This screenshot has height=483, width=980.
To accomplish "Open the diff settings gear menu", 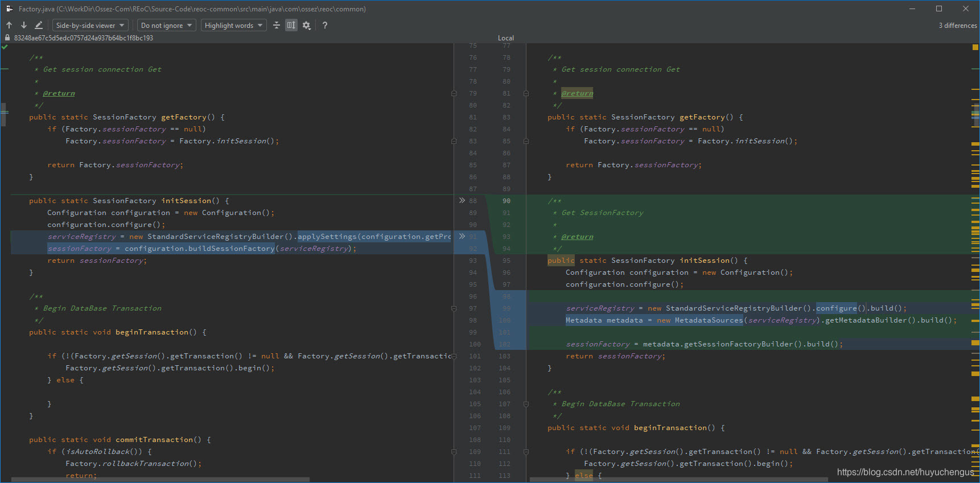I will tap(307, 25).
